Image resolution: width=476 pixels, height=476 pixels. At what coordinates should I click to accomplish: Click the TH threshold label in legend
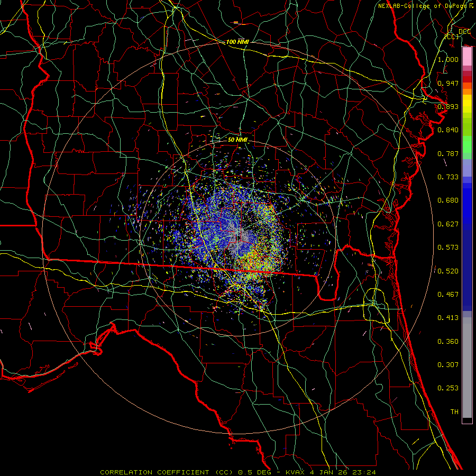[x=454, y=412]
